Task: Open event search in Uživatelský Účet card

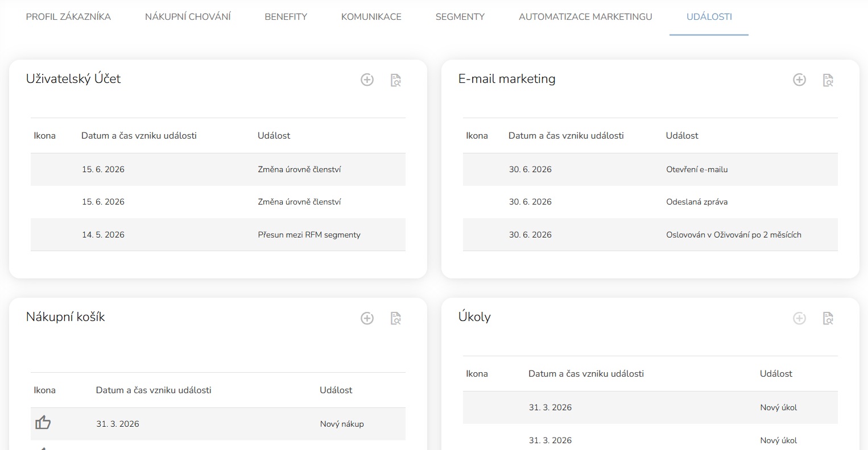Action: click(396, 80)
